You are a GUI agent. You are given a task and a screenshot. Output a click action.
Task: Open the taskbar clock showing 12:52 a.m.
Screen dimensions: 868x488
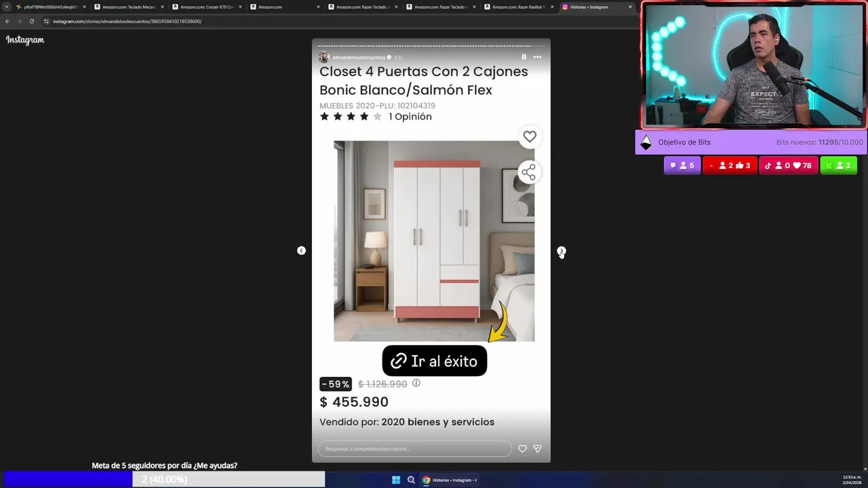852,480
